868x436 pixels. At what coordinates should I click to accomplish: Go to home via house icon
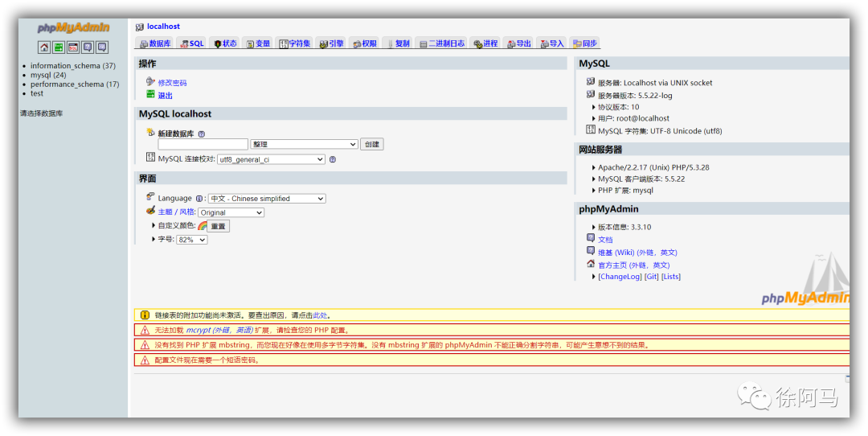(43, 47)
